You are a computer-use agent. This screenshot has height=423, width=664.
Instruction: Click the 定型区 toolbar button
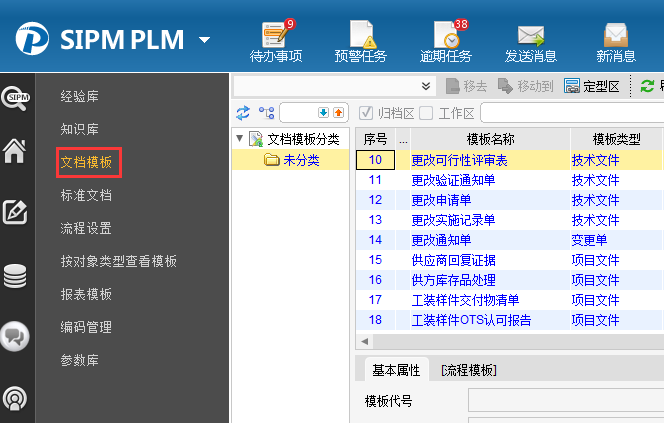pos(592,86)
